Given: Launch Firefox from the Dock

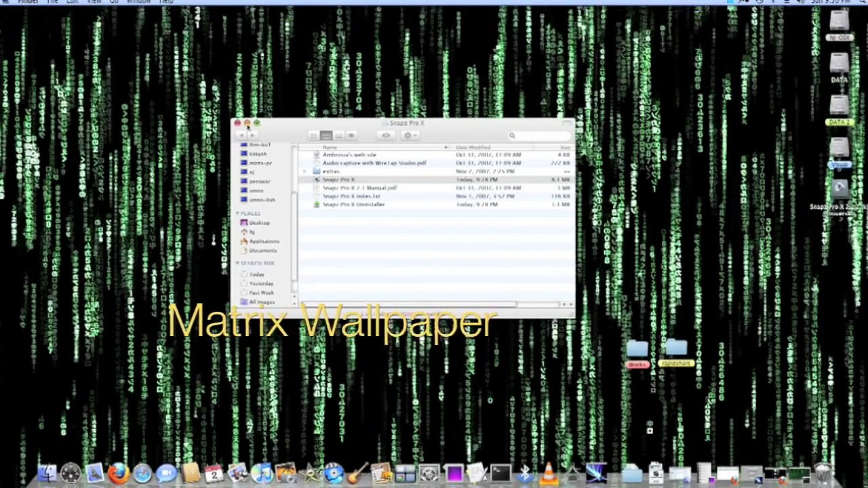Looking at the screenshot, I should point(118,473).
